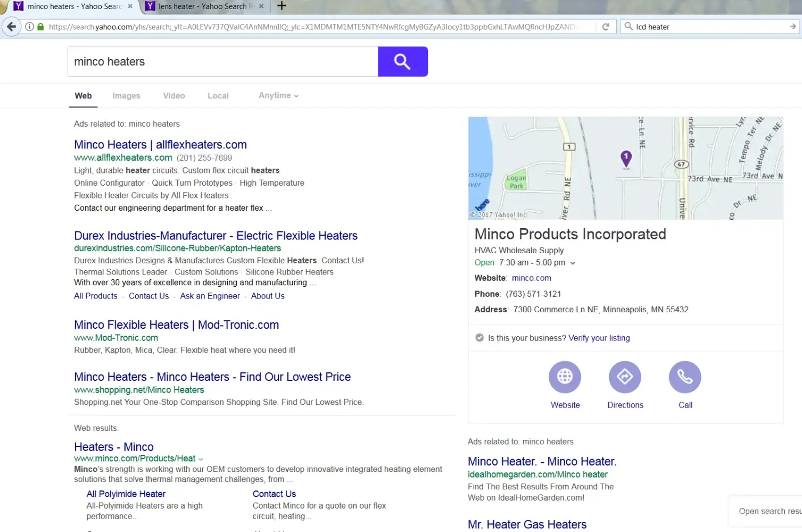Switch to the Local search tab
Screen dimensions: 802x532
(218, 96)
